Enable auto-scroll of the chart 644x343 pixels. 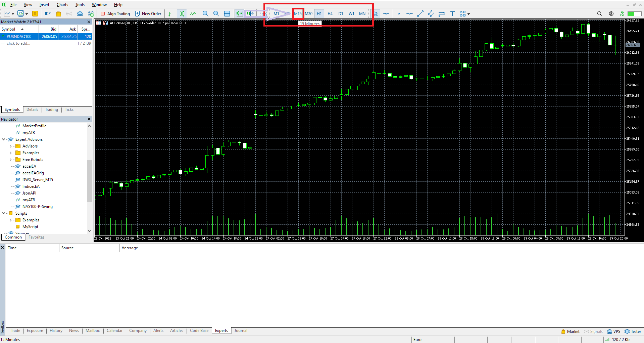pyautogui.click(x=239, y=13)
